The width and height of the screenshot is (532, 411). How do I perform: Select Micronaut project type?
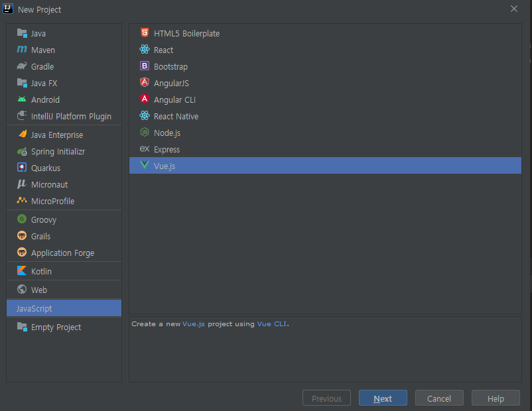tap(64, 185)
